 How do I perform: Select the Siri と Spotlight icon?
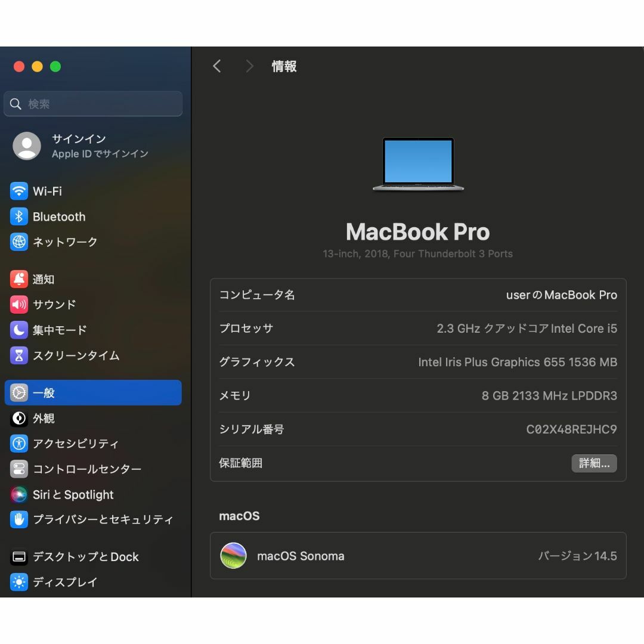coord(19,494)
